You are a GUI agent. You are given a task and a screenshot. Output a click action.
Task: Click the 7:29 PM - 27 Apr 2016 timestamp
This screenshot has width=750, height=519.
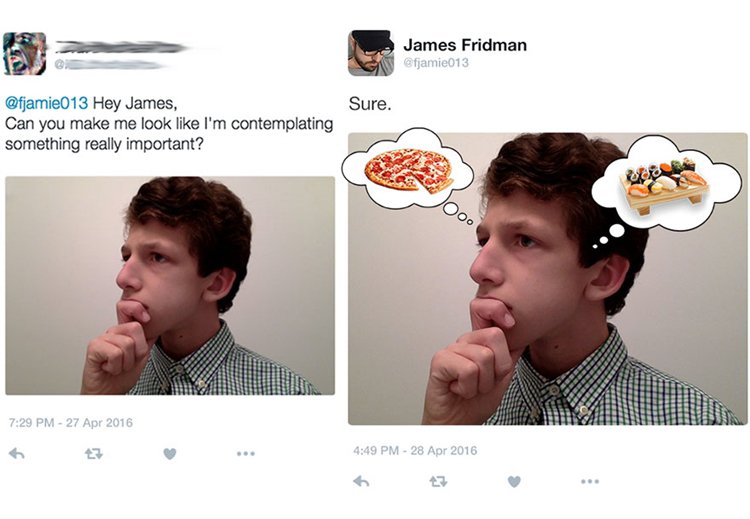click(69, 422)
